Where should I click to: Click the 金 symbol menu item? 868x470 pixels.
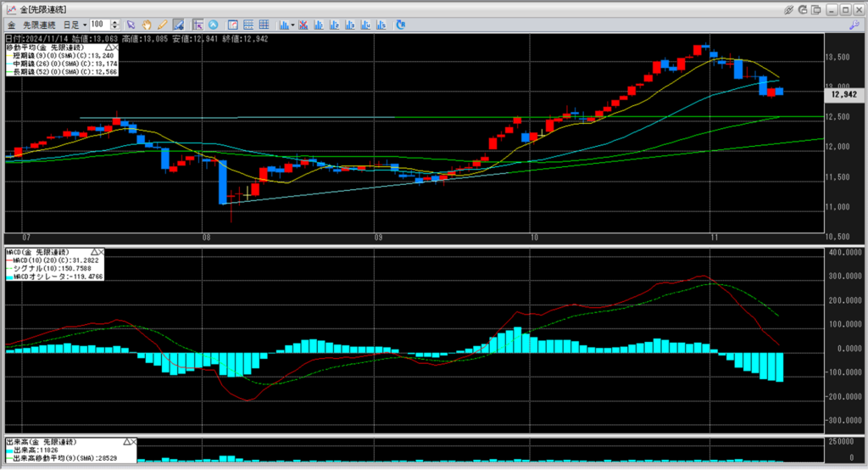(x=11, y=25)
